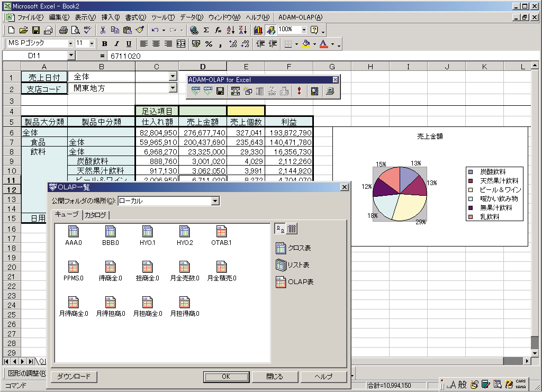Image resolution: width=542 pixels, height=392 pixels.
Task: Select the Format Painter brush icon
Action: tap(140, 30)
